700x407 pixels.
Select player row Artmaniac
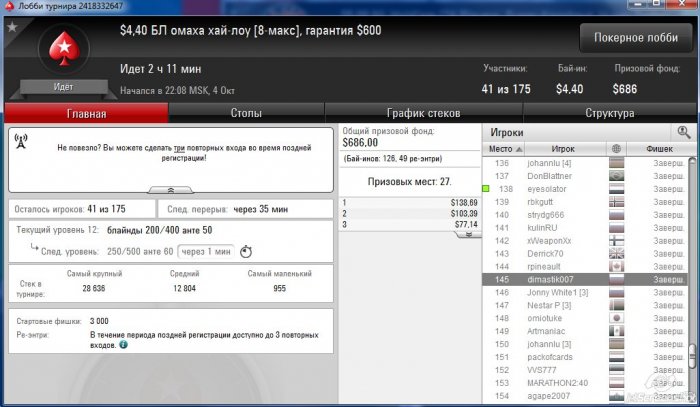[x=585, y=331]
